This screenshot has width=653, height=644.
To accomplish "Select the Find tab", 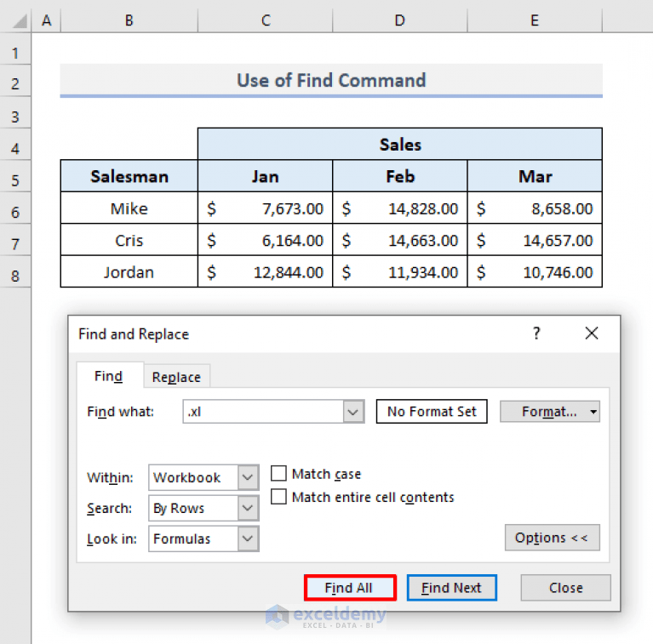I will click(109, 376).
